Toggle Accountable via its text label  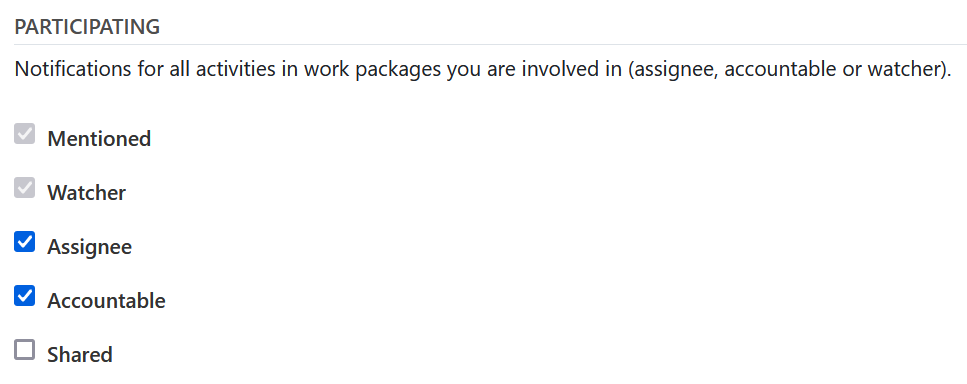pos(106,301)
